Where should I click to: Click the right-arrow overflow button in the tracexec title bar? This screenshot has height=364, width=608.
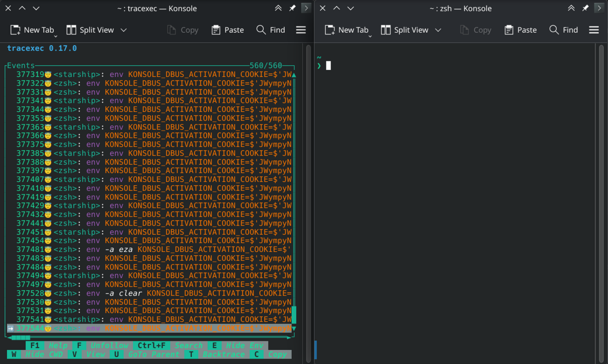pyautogui.click(x=306, y=8)
